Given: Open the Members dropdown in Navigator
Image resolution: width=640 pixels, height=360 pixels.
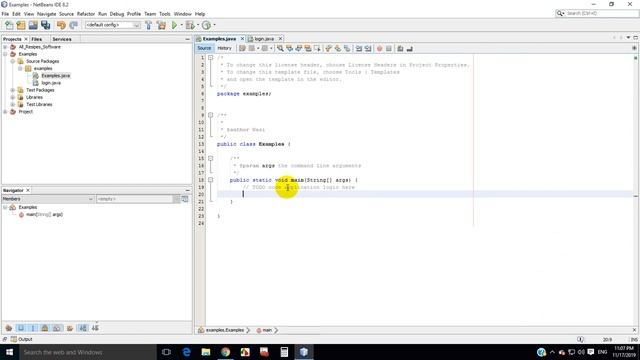Looking at the screenshot, I should click(x=48, y=199).
